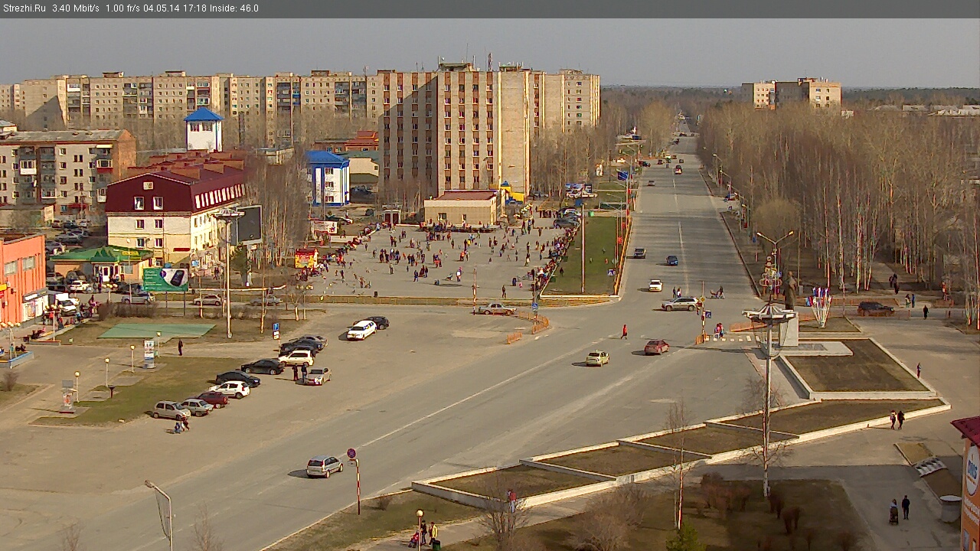Click the 1.00 fr/s frame rate value
The width and height of the screenshot is (980, 551).
pos(122,8)
